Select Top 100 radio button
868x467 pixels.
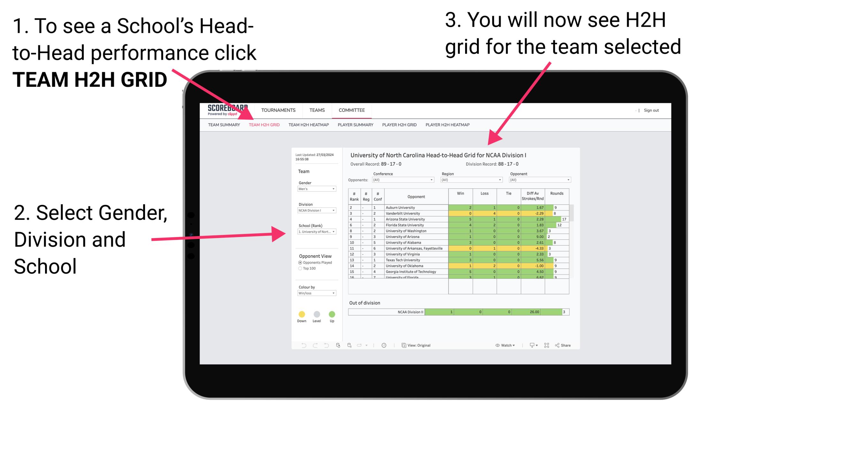click(300, 269)
